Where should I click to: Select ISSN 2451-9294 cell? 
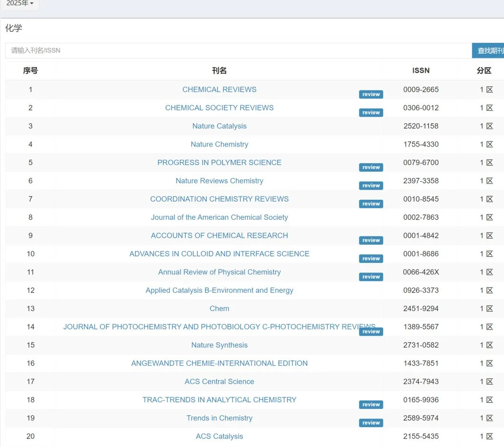pos(421,309)
